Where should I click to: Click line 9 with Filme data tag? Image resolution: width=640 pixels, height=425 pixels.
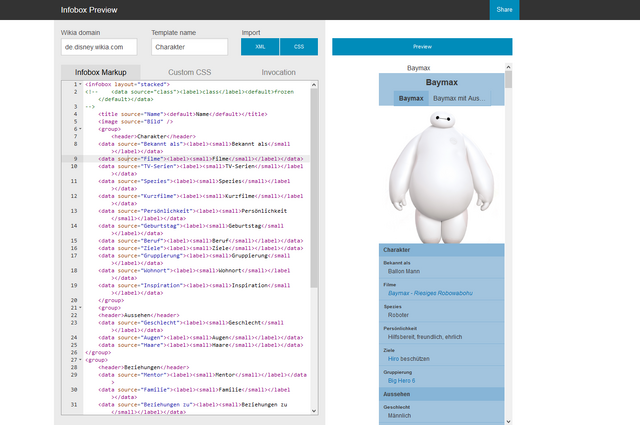(x=200, y=159)
